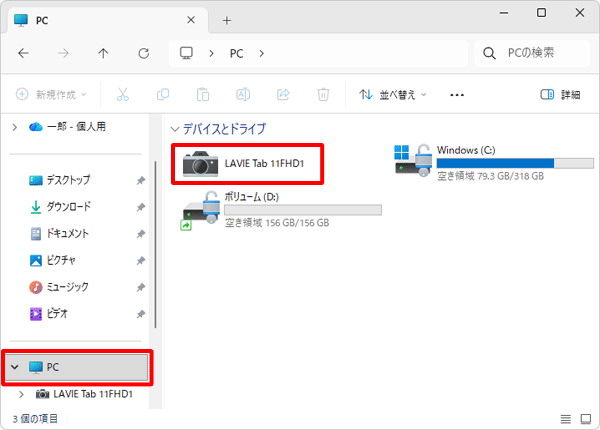Click the 3 個の項目 status text
Image resolution: width=600 pixels, height=430 pixels.
(35, 419)
